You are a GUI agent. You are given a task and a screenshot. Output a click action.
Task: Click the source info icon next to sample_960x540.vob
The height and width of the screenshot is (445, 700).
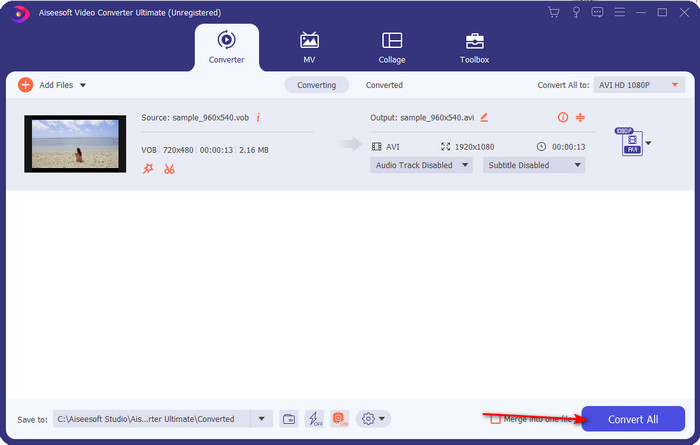point(258,117)
